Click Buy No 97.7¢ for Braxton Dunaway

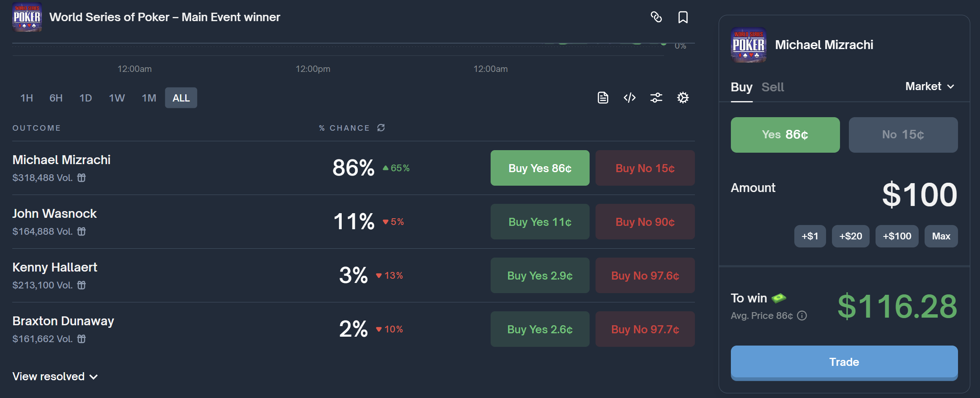click(x=645, y=329)
